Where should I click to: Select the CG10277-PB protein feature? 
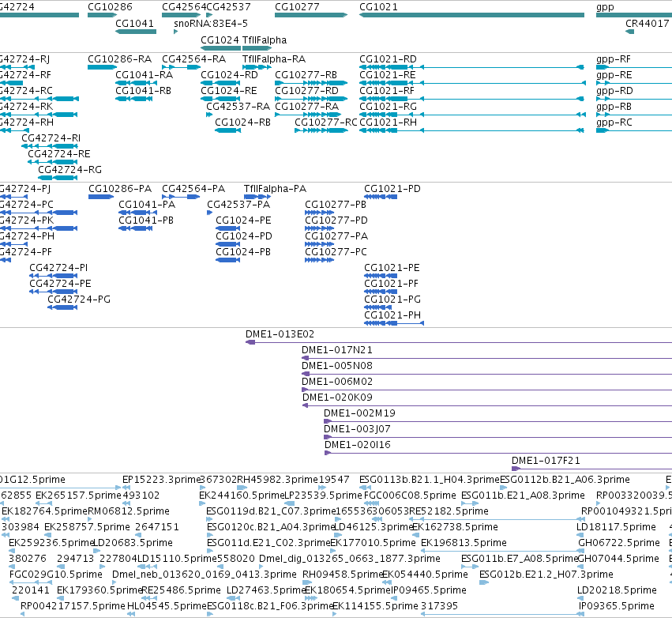(x=319, y=213)
